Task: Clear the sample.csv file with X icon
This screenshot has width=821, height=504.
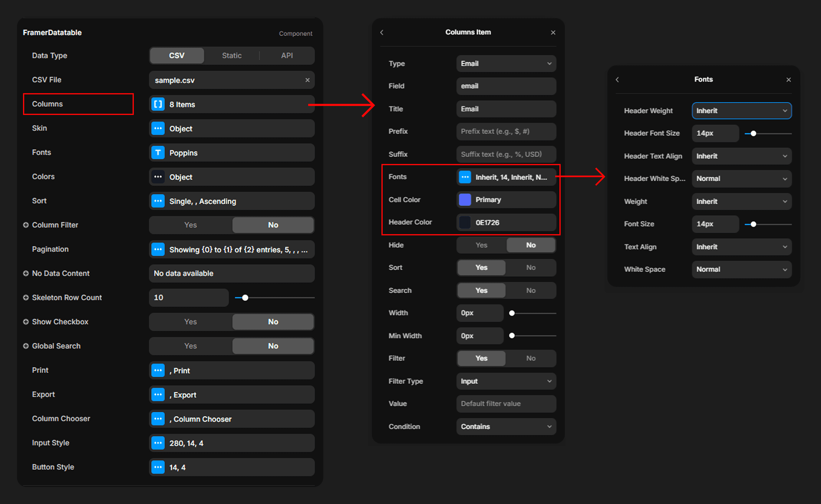Action: click(307, 80)
